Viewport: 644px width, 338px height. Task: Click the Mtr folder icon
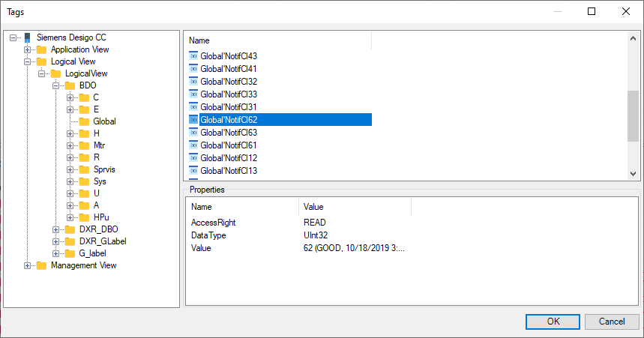pos(84,145)
